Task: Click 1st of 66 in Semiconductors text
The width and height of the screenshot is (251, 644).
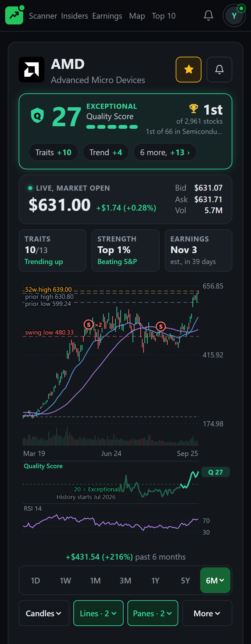Action: (x=184, y=132)
